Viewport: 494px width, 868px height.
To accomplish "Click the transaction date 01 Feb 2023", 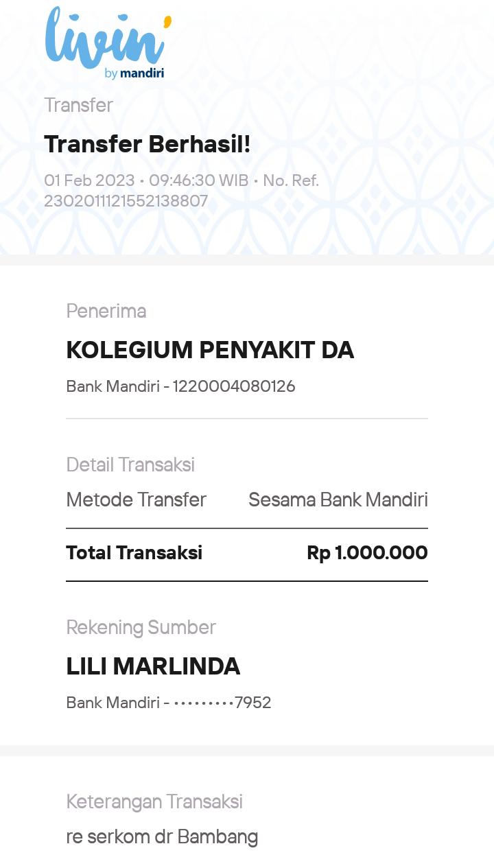I will click(x=89, y=180).
